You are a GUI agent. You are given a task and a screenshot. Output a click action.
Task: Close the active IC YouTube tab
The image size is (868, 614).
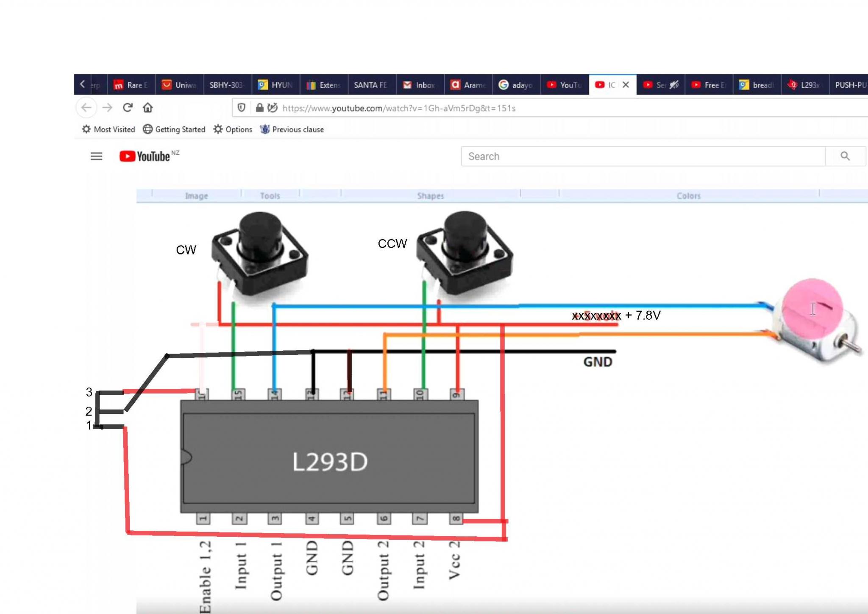point(626,85)
